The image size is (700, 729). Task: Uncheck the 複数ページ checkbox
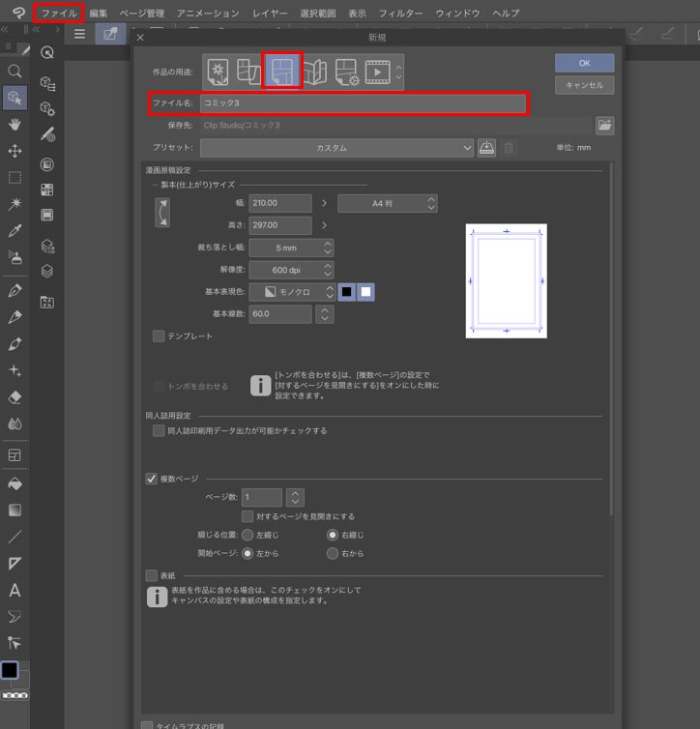pyautogui.click(x=152, y=478)
